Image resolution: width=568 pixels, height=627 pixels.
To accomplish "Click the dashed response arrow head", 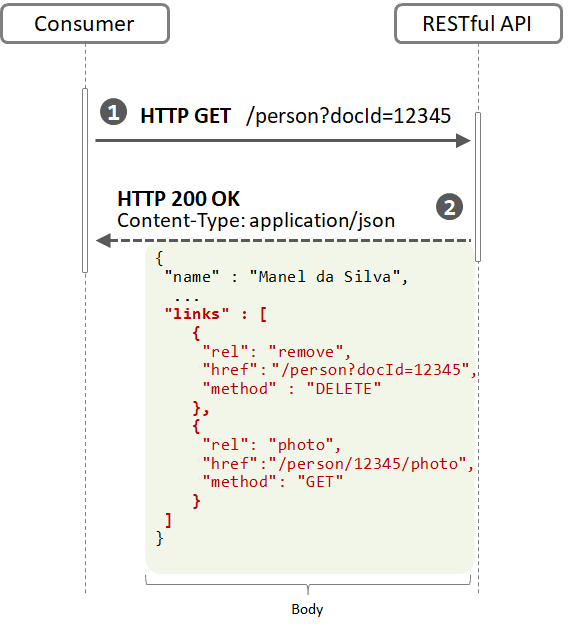I will click(x=104, y=241).
